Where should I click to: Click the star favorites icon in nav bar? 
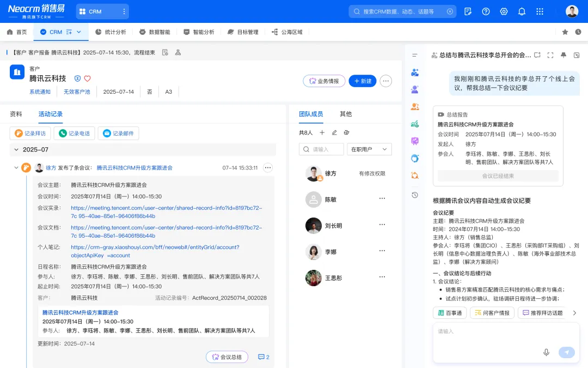point(565,32)
